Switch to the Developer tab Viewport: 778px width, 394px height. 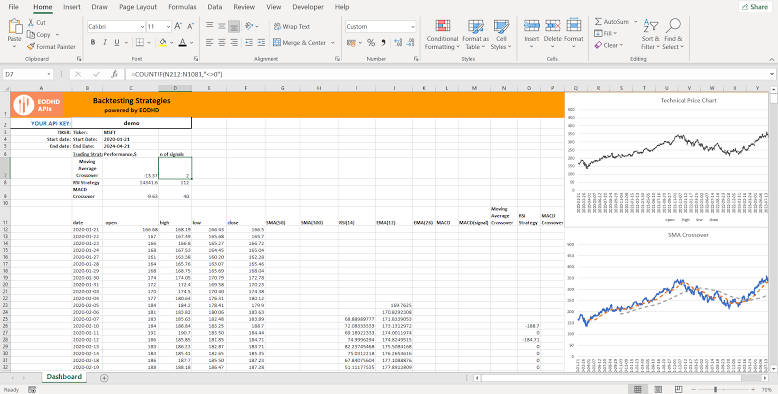click(x=308, y=7)
